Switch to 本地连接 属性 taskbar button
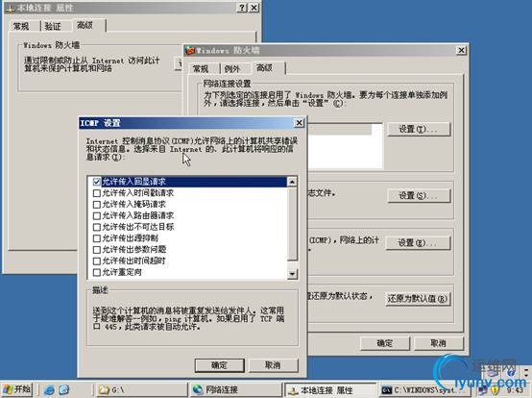532x398 pixels. point(329,390)
